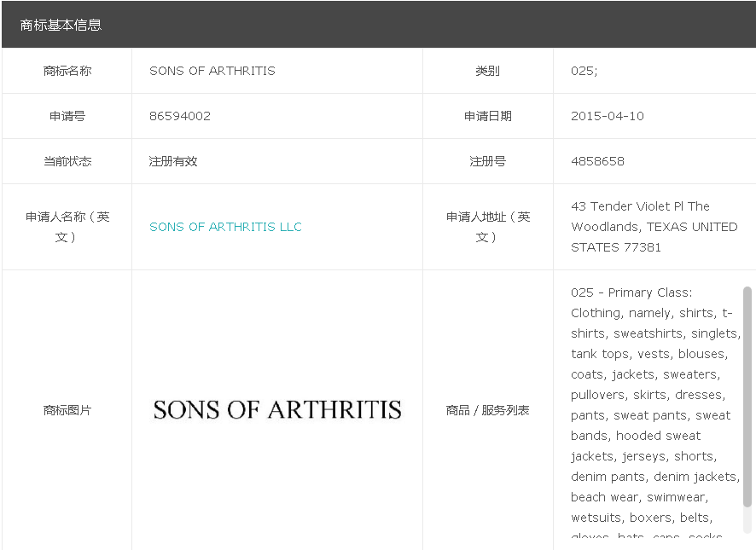Click the 商标名称 label cell

pos(67,71)
